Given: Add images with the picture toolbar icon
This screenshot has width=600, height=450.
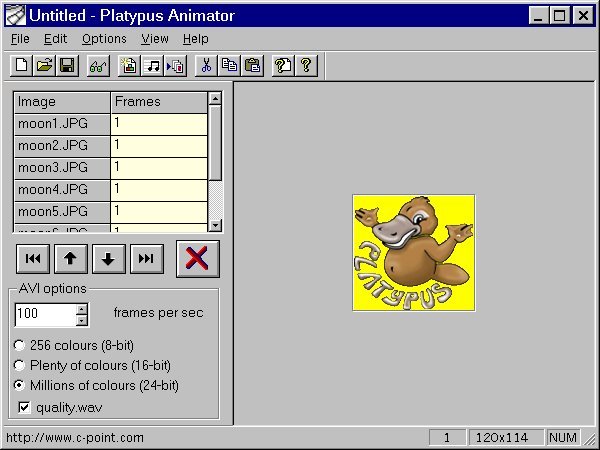Looking at the screenshot, I should coord(129,65).
